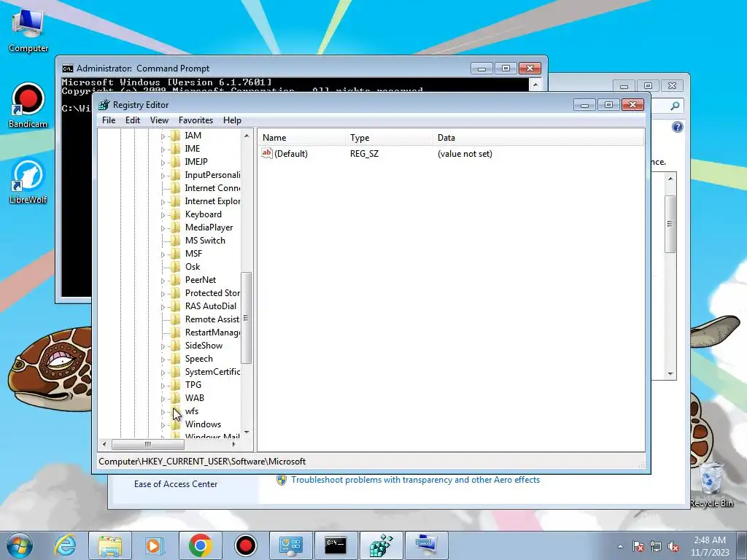Select the WAB key folder icon

(175, 398)
